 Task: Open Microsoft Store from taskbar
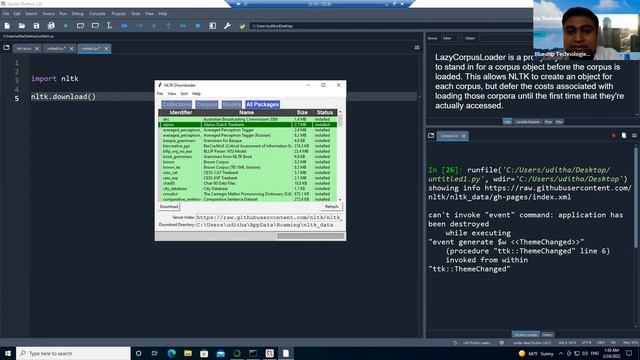click(x=204, y=353)
